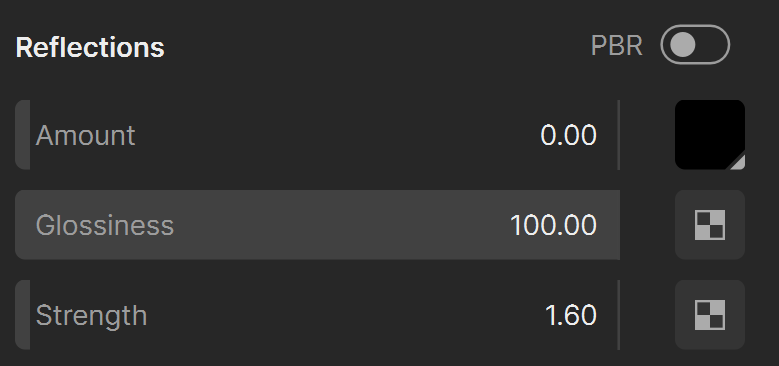Open the Strength texture map checker icon
Screen dimensions: 779x366
(x=709, y=315)
